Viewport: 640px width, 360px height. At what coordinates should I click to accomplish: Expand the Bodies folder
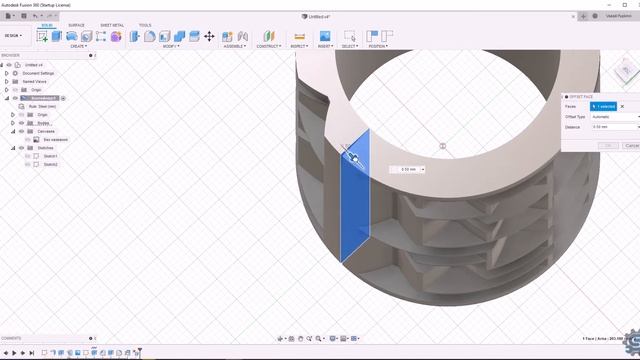pyautogui.click(x=13, y=123)
